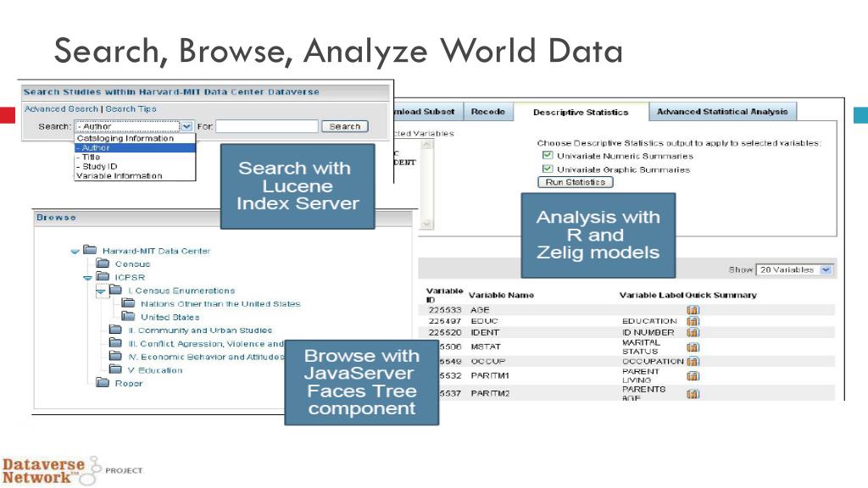Click Community and Urban Studies folder icon
Screen dimensions: 868x488
[x=115, y=330]
